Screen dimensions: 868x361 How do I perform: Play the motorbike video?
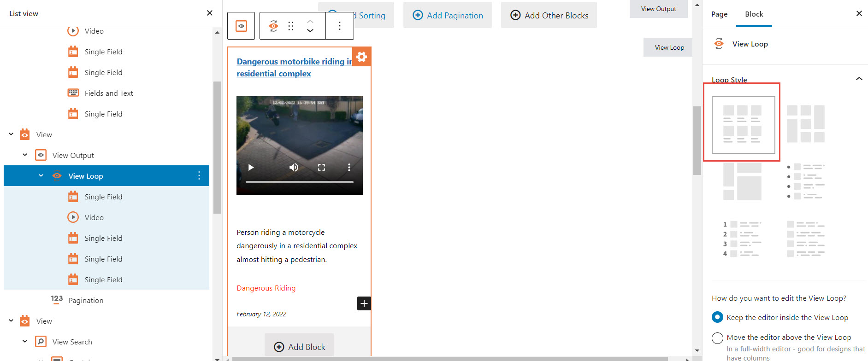[x=251, y=167]
